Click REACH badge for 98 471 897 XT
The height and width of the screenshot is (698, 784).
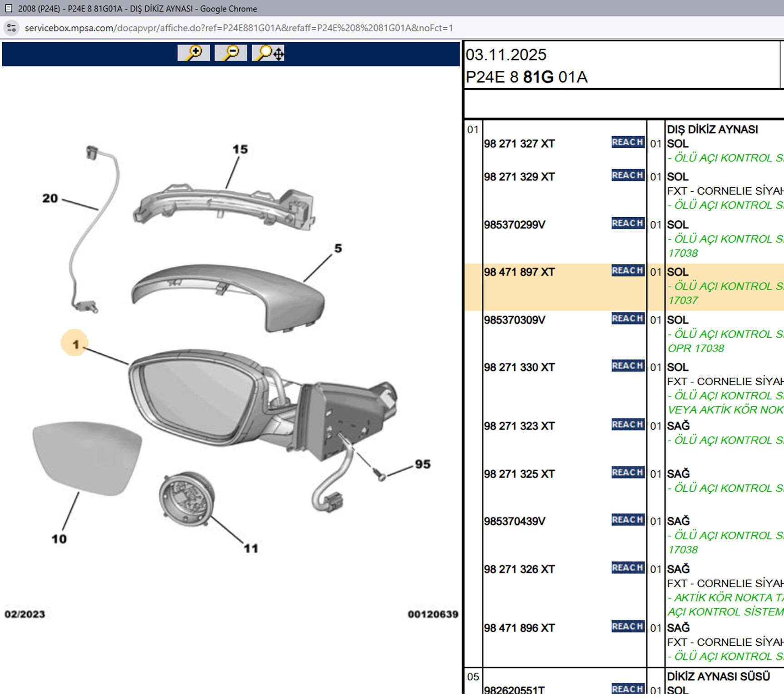pyautogui.click(x=627, y=271)
